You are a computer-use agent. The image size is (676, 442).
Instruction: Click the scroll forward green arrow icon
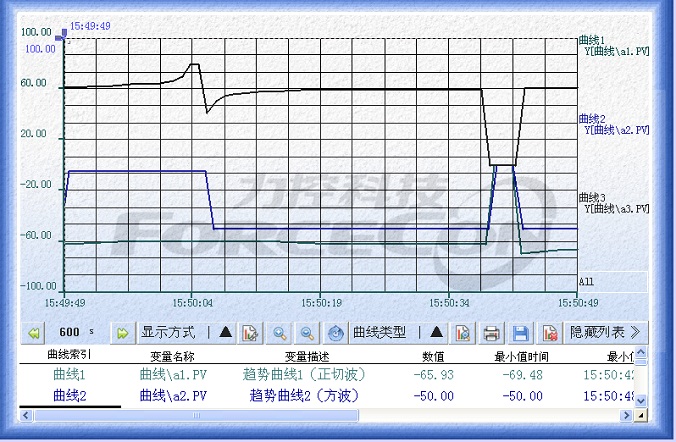pos(123,332)
